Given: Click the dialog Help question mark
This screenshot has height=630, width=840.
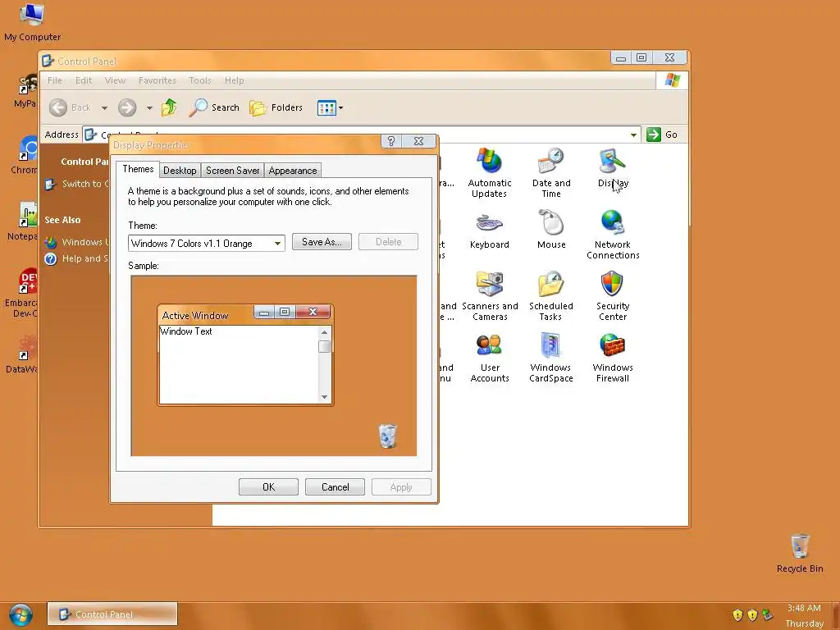Looking at the screenshot, I should click(x=391, y=141).
